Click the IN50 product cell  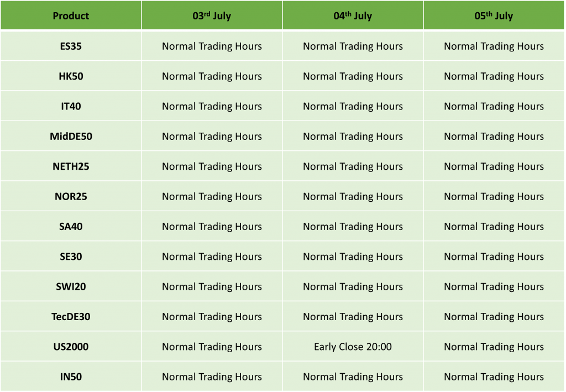click(71, 377)
